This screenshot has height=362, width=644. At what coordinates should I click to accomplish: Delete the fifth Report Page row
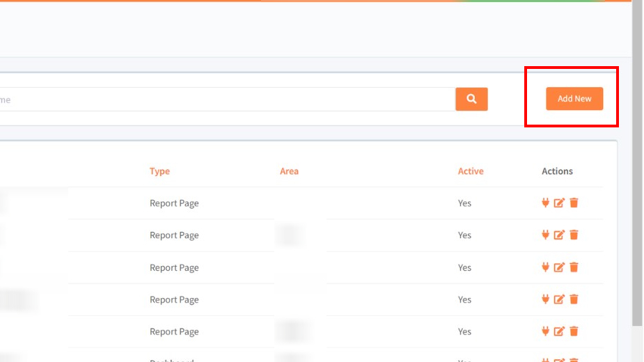pyautogui.click(x=574, y=331)
